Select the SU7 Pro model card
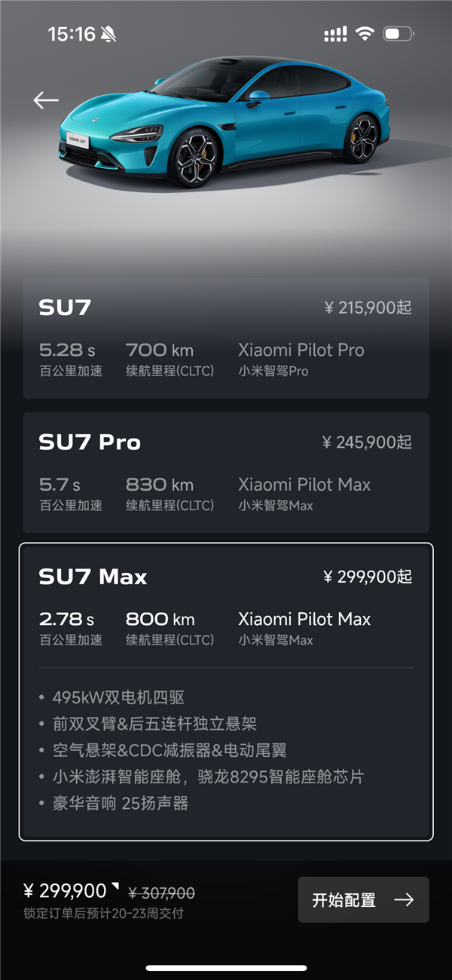Viewport: 452px width, 980px height. click(226, 473)
